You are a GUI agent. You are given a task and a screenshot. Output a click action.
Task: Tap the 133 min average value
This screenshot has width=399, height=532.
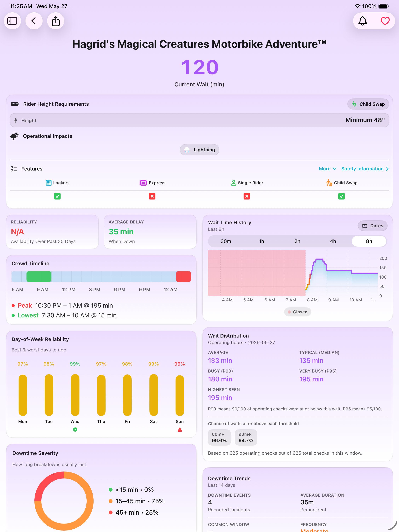click(x=220, y=361)
